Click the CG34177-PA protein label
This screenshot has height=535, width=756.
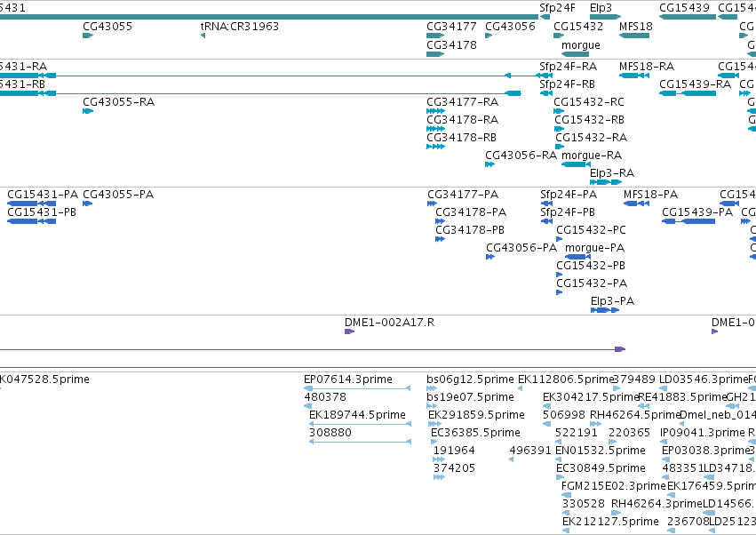tap(463, 195)
